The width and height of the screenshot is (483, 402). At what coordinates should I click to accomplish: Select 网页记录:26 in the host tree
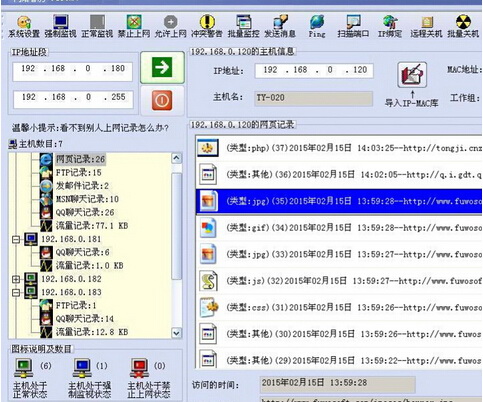tap(80, 159)
